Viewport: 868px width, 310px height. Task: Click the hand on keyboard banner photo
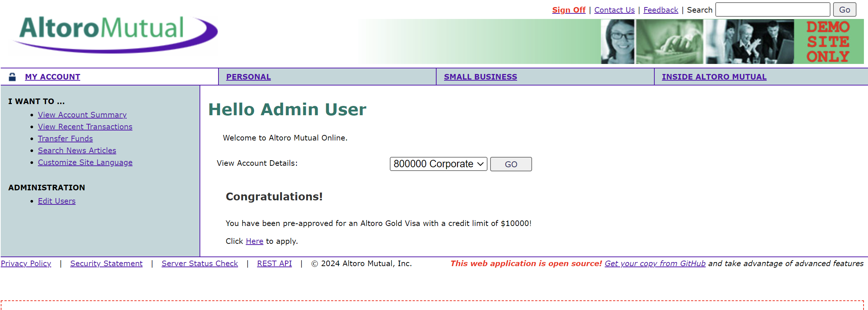(x=670, y=42)
